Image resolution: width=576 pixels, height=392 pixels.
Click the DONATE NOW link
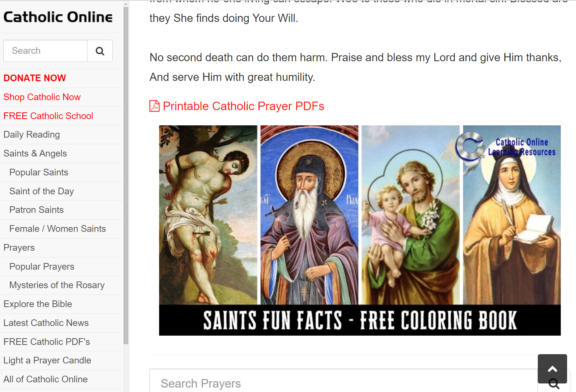pyautogui.click(x=35, y=78)
